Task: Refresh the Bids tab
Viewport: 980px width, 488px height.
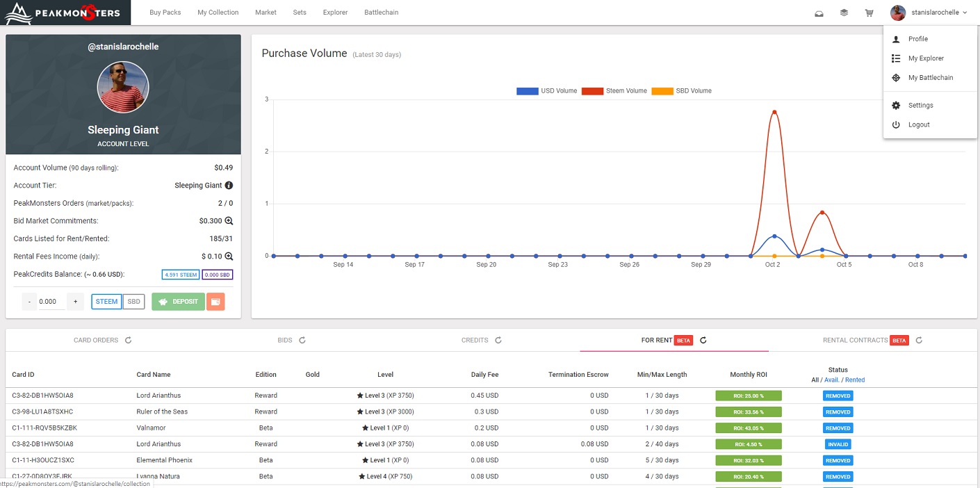Action: 302,341
